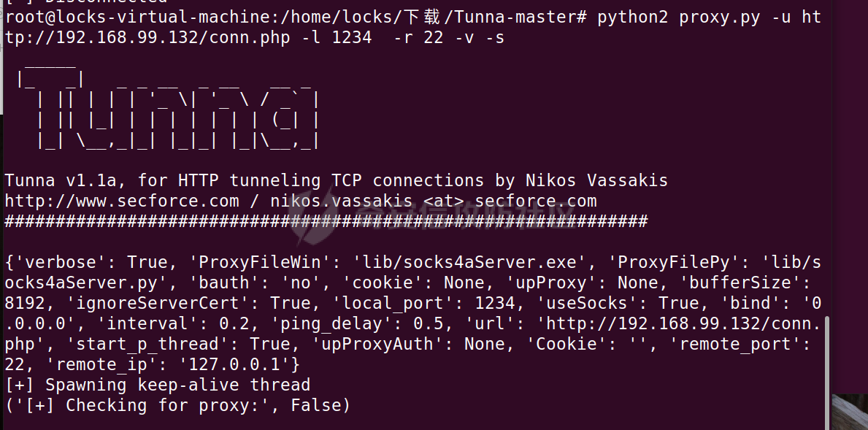Click the python2 proxy.py command text
Image resolution: width=868 pixels, height=430 pixels.
[x=678, y=17]
